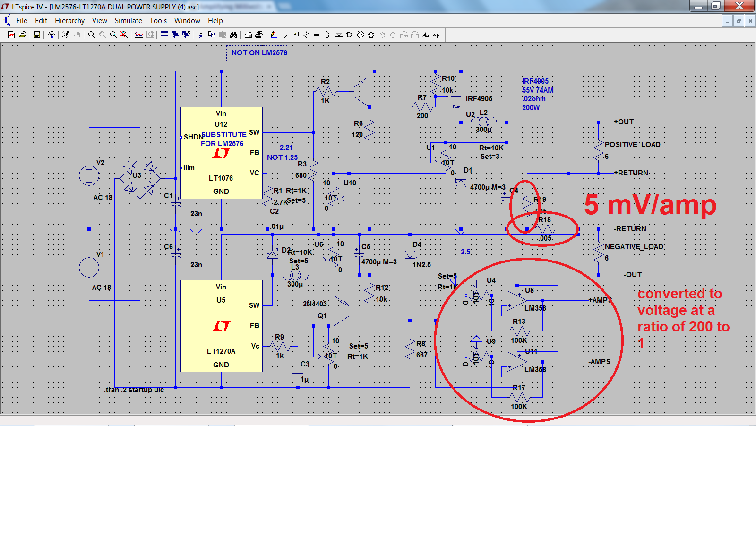Image resolution: width=756 pixels, height=549 pixels.
Task: Click the greyed Undo arrow
Action: click(382, 35)
